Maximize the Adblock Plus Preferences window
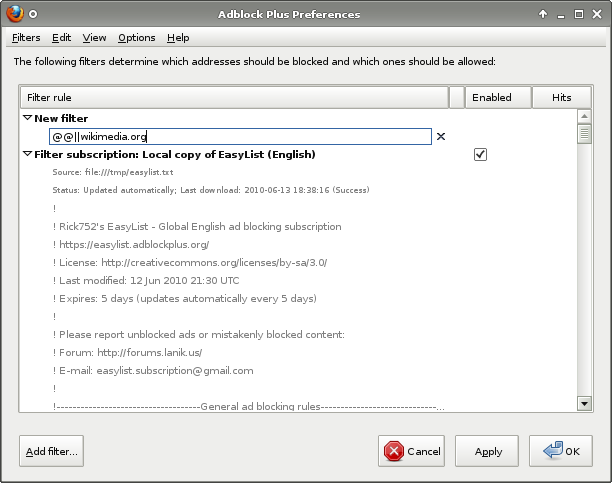The width and height of the screenshot is (612, 483). (x=579, y=14)
